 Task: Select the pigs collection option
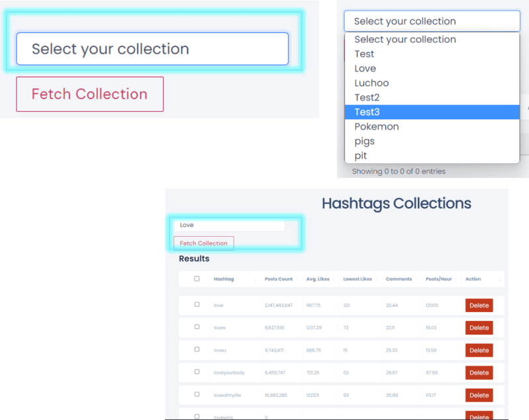(x=432, y=141)
